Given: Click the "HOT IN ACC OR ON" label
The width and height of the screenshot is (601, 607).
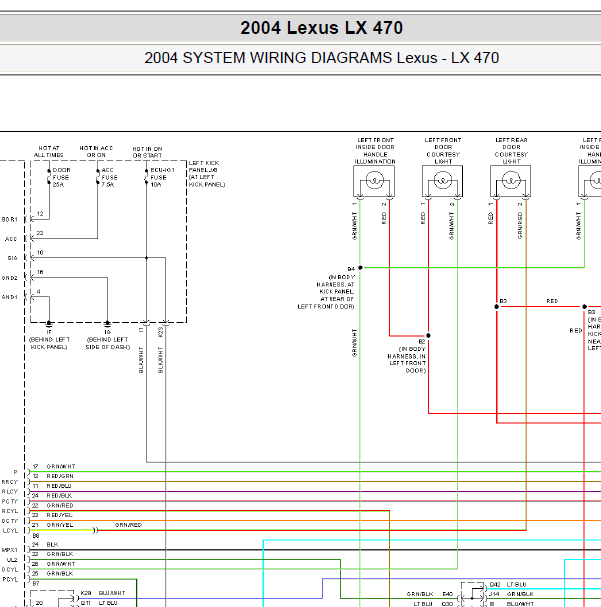Looking at the screenshot, I should [x=96, y=151].
